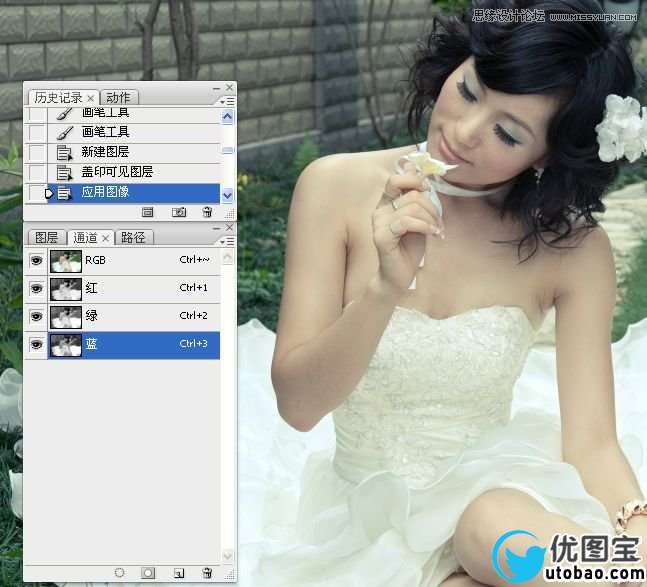Image resolution: width=647 pixels, height=587 pixels.
Task: Set history brush source for 盖印可见图层
Action: tap(36, 172)
